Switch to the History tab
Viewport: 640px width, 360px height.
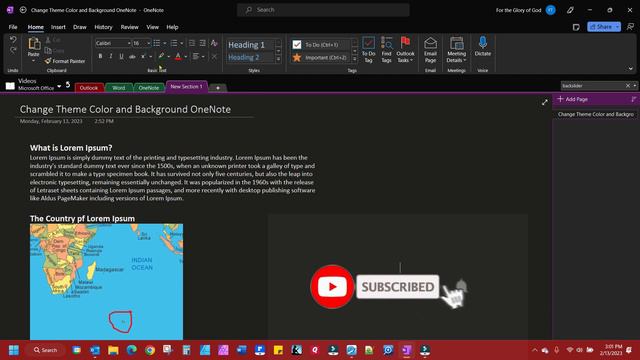(103, 27)
